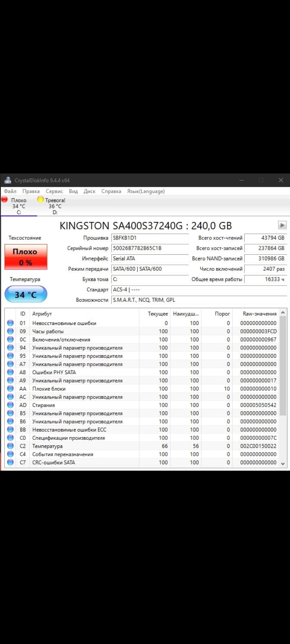The width and height of the screenshot is (290, 644).
Task: Select the Ошибки PHY SATA row
Action: pos(142,372)
